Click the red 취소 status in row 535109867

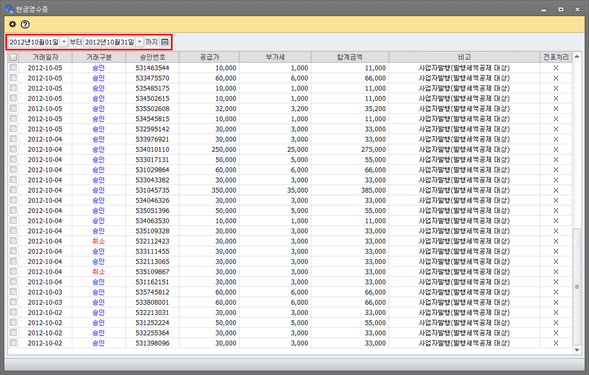[98, 272]
